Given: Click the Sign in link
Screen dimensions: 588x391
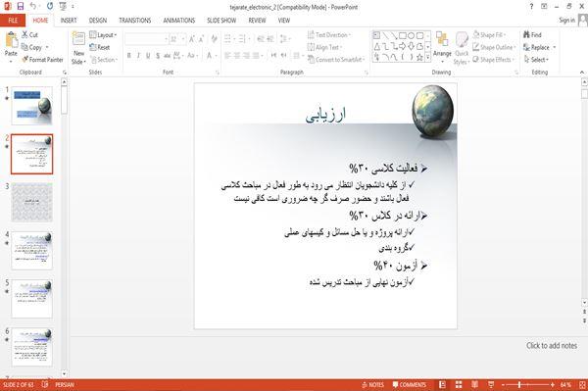Looking at the screenshot, I should (566, 21).
